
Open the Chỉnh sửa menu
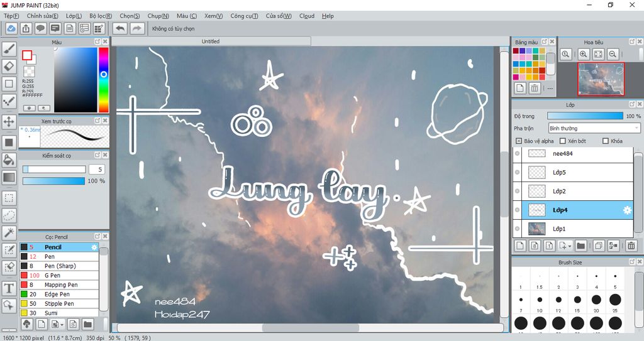(x=42, y=16)
